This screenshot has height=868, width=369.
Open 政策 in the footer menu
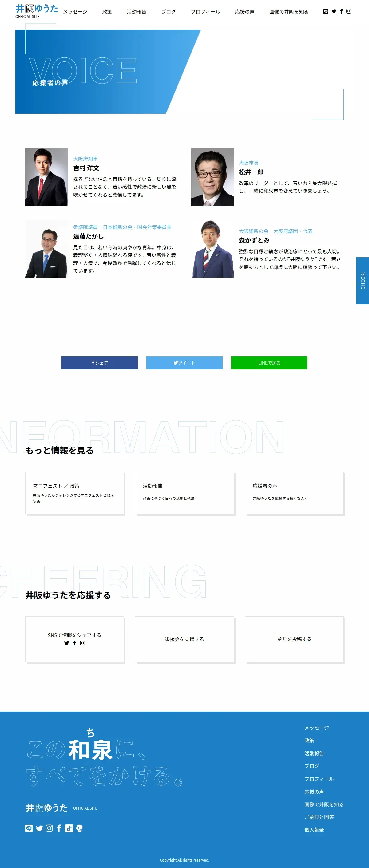click(309, 740)
